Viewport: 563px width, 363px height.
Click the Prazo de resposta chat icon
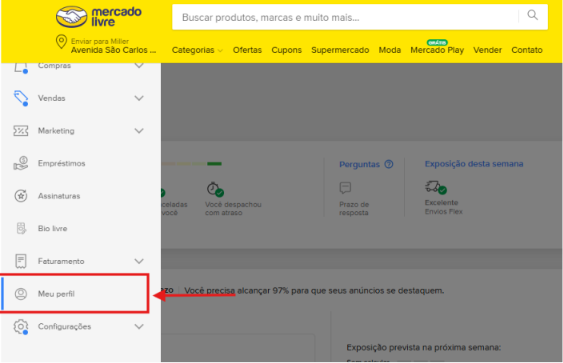(x=345, y=188)
